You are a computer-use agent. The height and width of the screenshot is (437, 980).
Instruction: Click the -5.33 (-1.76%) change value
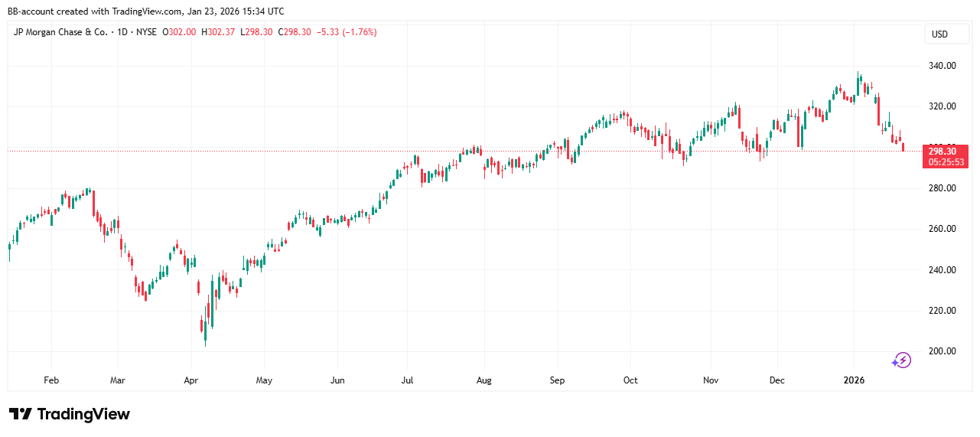pyautogui.click(x=347, y=32)
